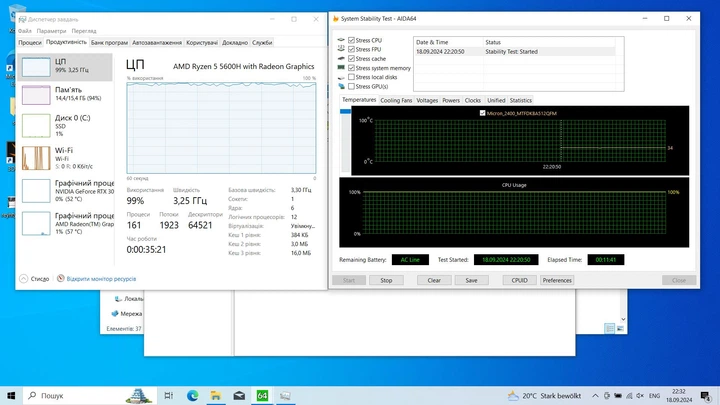Launch Microsoft Edge from the taskbar
The width and height of the screenshot is (720, 405).
pyautogui.click(x=192, y=395)
